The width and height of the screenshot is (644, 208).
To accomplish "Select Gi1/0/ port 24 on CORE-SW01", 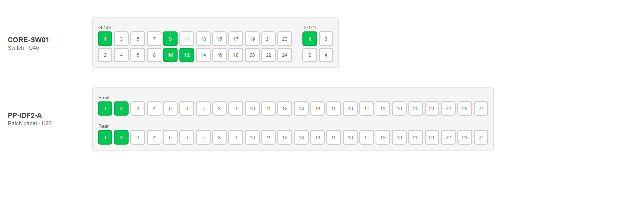I will pyautogui.click(x=285, y=55).
